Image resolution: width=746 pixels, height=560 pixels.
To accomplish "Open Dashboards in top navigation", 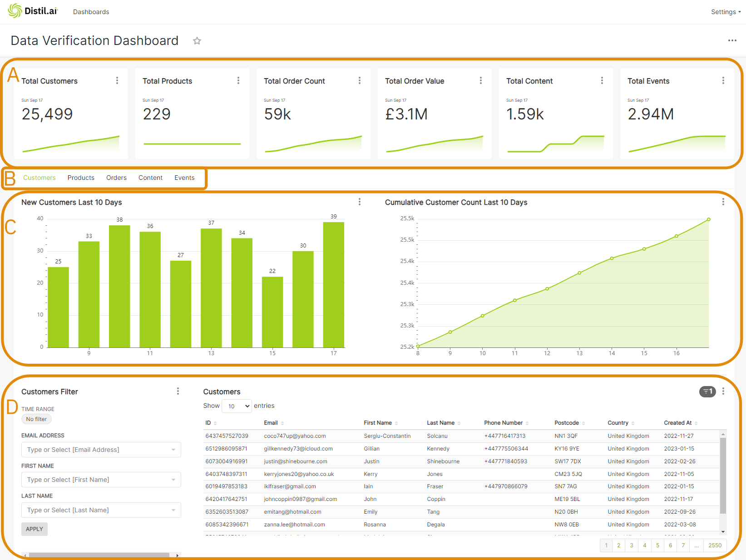I will click(91, 12).
